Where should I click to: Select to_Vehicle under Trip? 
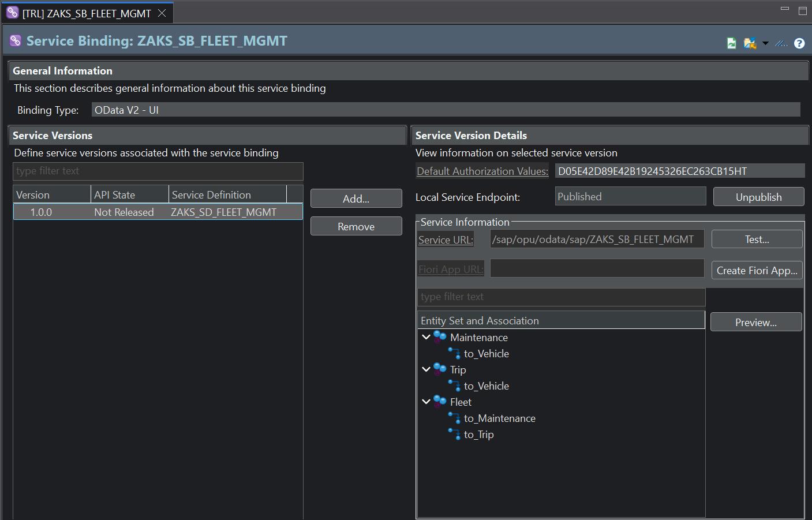point(487,386)
